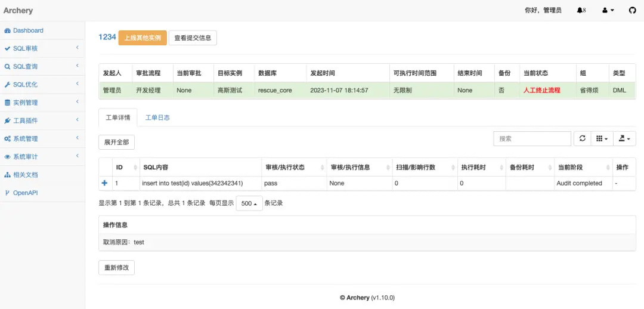This screenshot has height=309, width=644.
Task: Expand the 系统审计 menu chevron
Action: click(77, 156)
